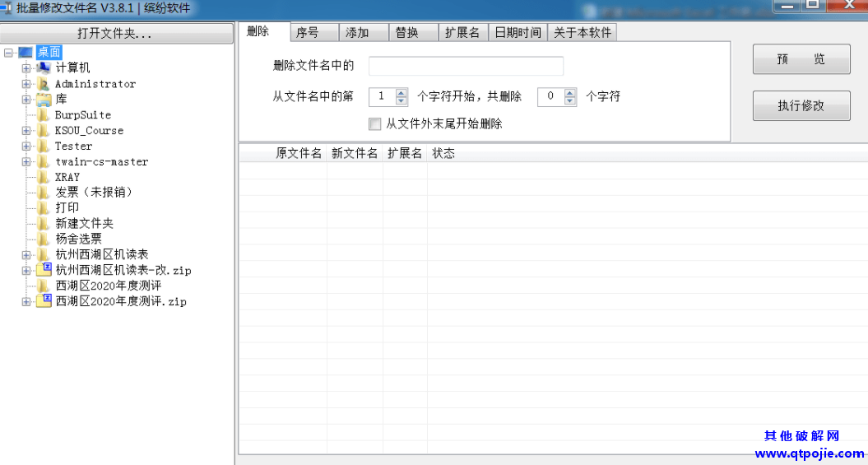Open the 关于本软件 tab

(583, 33)
